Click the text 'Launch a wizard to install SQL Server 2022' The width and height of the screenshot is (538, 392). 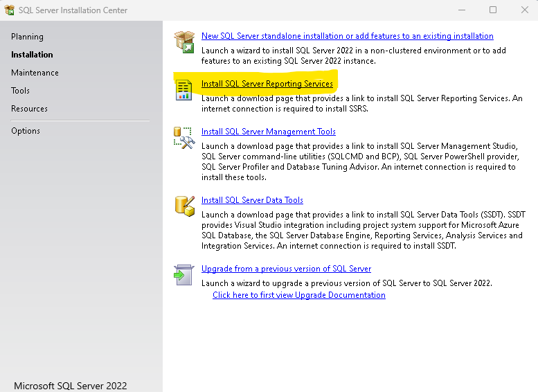(x=277, y=51)
